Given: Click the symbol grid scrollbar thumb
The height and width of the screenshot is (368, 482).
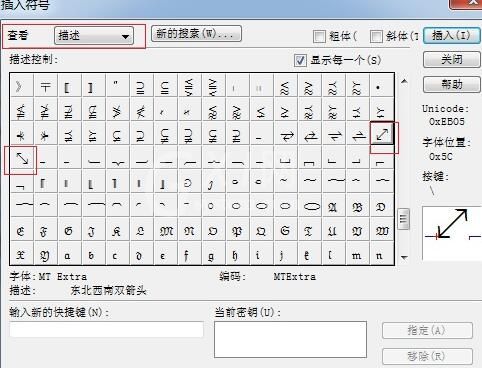Looking at the screenshot, I should (x=404, y=219).
